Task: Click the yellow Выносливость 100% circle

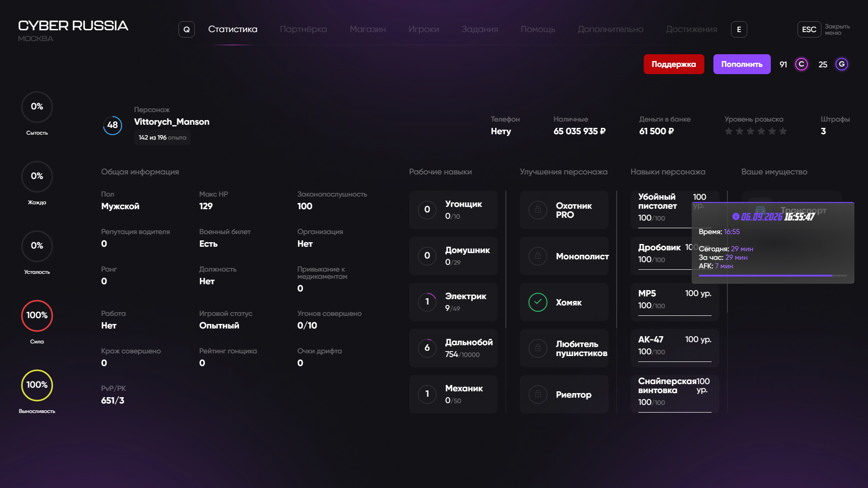Action: (37, 385)
